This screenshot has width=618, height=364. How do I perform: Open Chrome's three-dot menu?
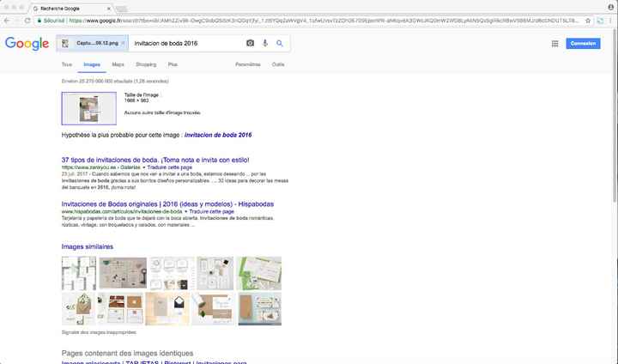pos(610,20)
